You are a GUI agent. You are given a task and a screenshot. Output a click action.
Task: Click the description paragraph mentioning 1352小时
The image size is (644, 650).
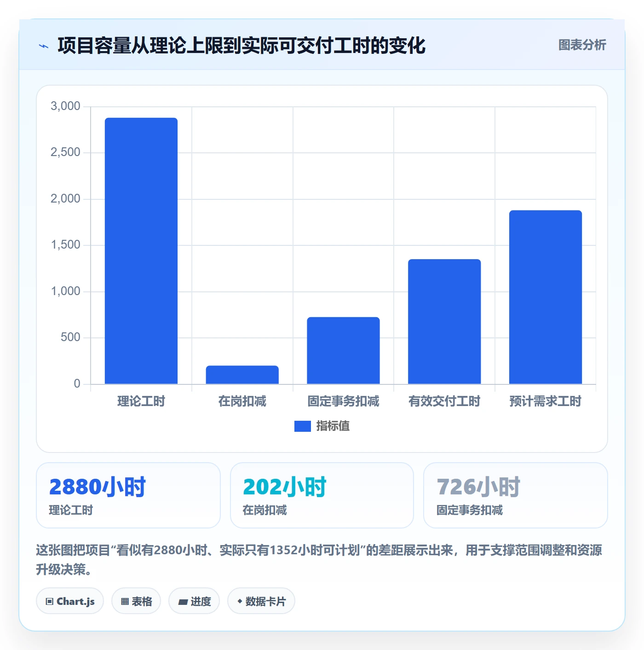coord(319,560)
